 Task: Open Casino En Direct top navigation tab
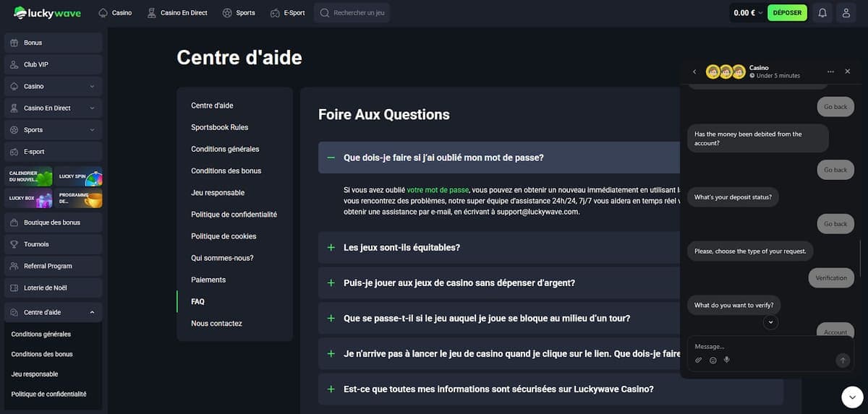(x=177, y=13)
